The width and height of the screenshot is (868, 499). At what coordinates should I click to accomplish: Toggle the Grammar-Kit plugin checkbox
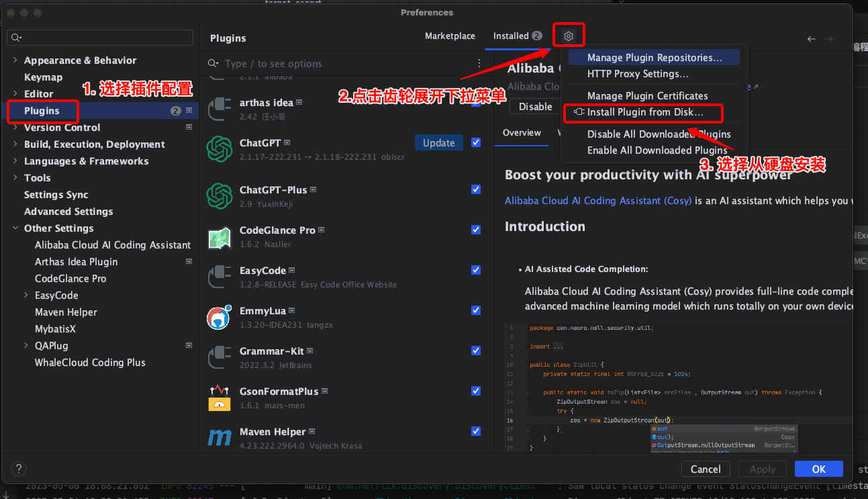[476, 351]
